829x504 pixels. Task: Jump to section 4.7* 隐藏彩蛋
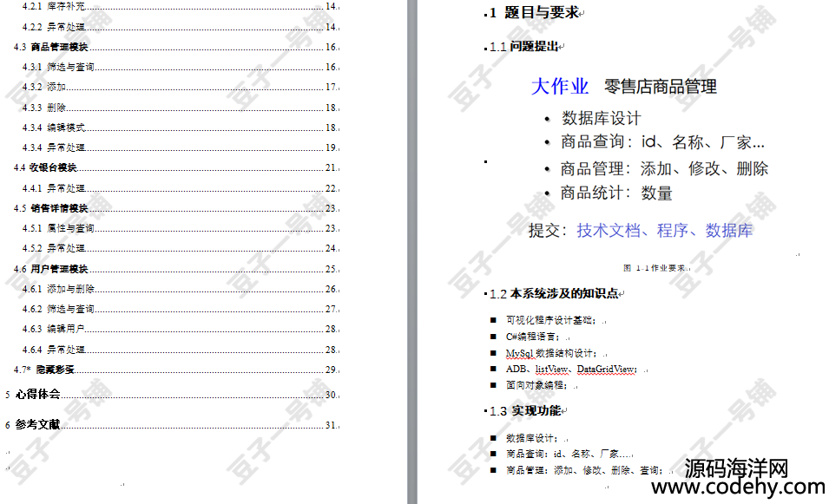click(x=175, y=370)
